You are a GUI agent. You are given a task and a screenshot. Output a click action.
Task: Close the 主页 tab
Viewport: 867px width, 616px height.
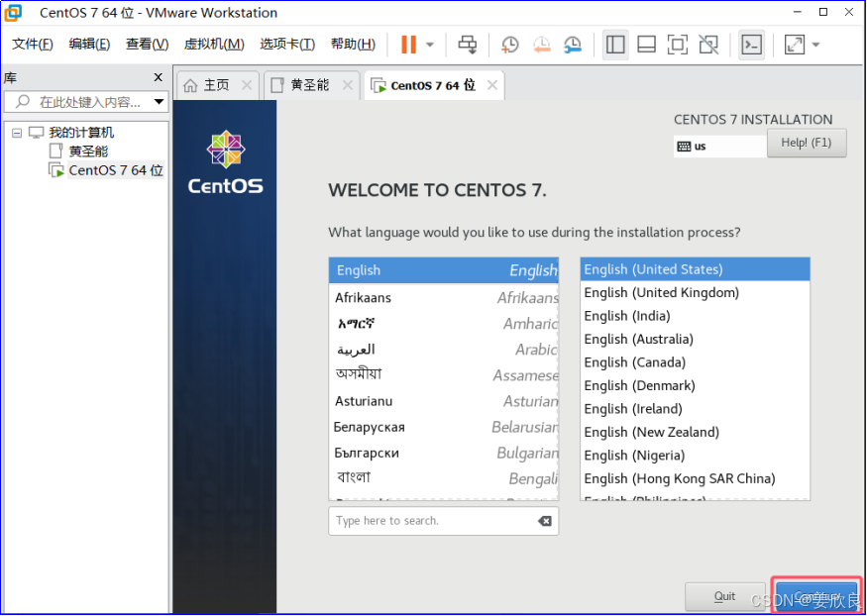[x=247, y=85]
